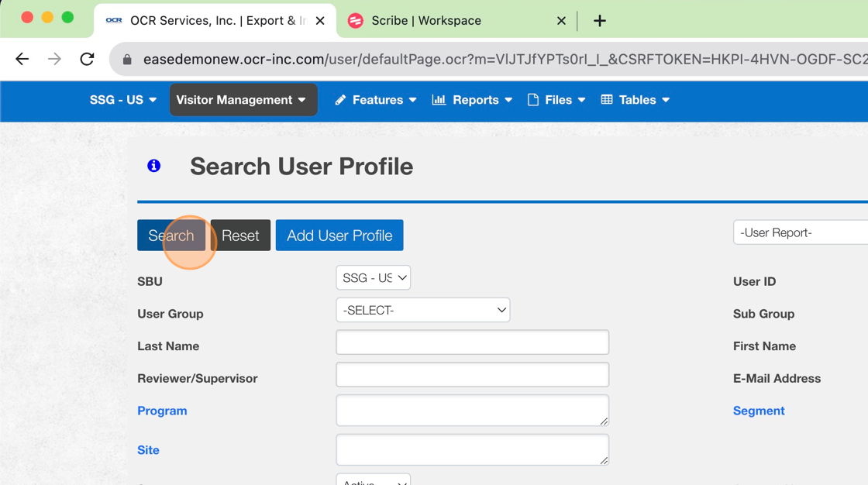Open a new browser tab

click(599, 21)
